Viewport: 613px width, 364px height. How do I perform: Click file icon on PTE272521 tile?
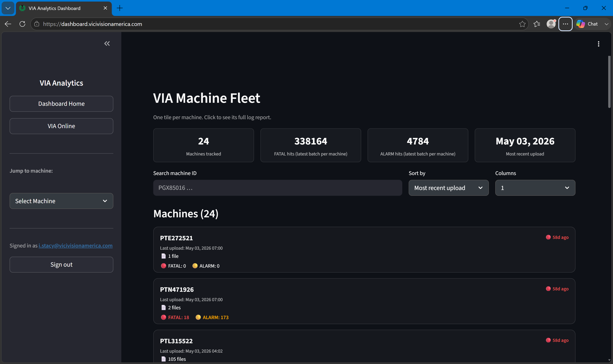click(164, 256)
